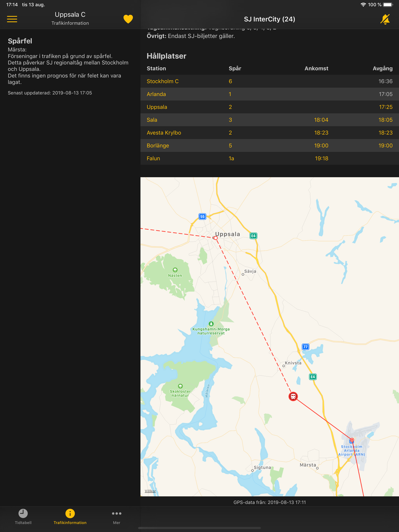399x532 pixels.
Task: Tap the Spårfel heading
Action: 20,41
